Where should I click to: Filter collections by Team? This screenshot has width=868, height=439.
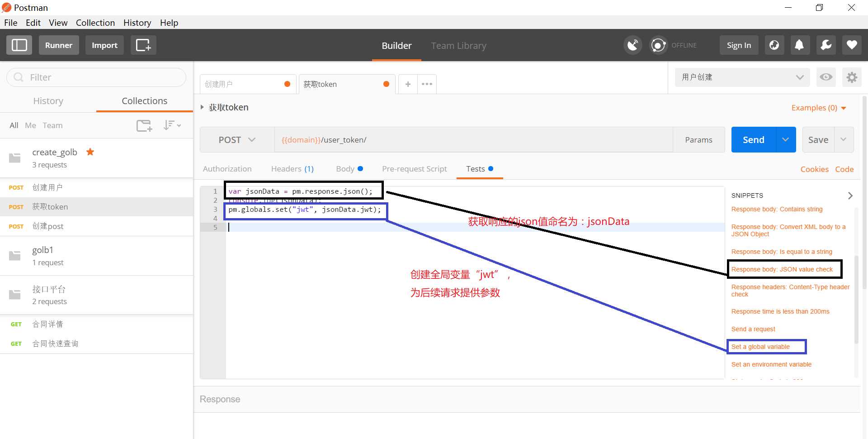[52, 125]
